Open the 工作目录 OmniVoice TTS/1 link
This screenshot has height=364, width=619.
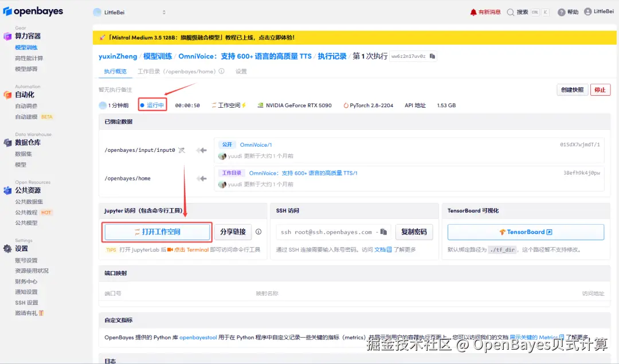[303, 173]
